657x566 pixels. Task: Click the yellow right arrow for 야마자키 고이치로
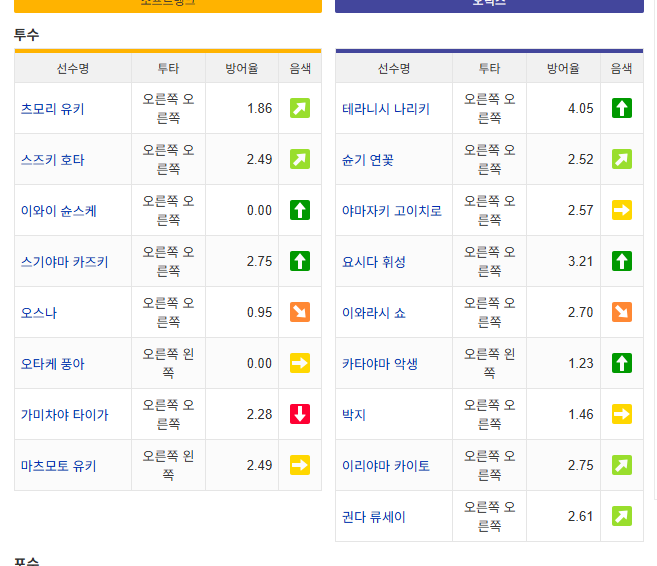(622, 210)
